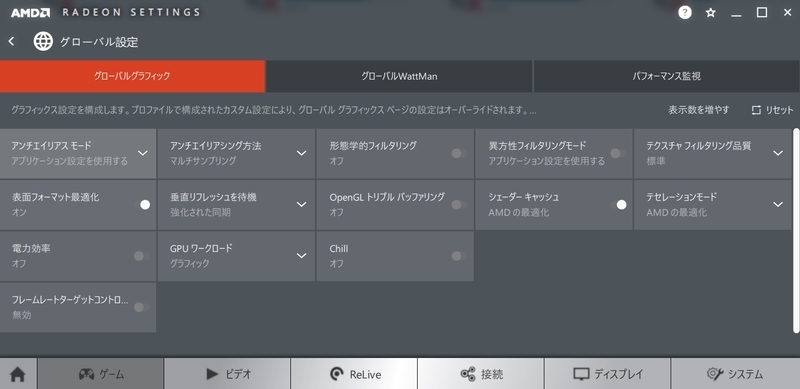Go back with the left arrow
Viewport: 800px width, 389px height.
pos(12,41)
